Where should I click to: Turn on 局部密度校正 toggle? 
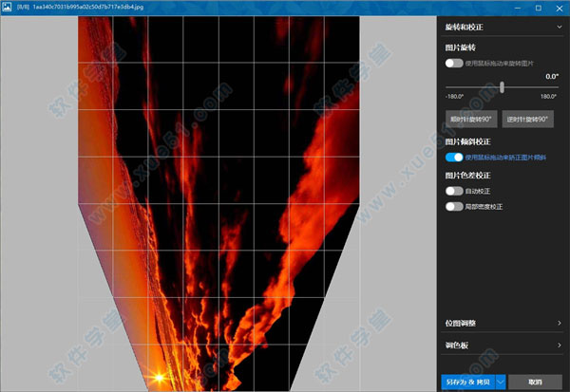click(x=454, y=206)
